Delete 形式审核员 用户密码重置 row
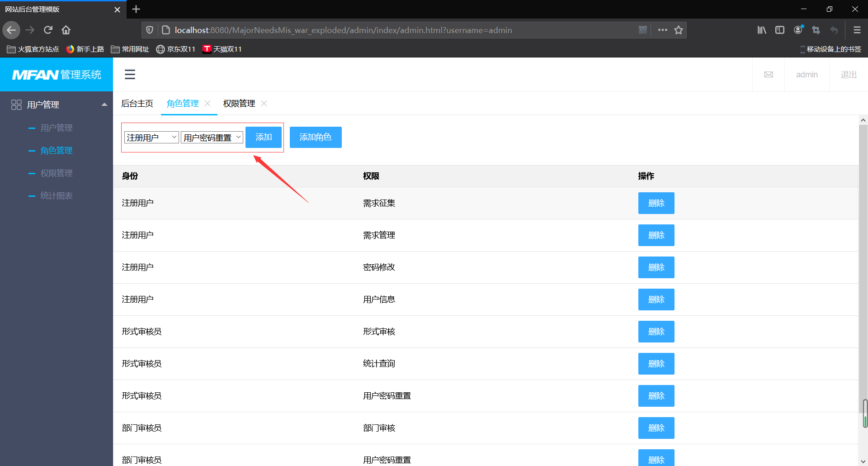868x466 pixels. pyautogui.click(x=656, y=396)
